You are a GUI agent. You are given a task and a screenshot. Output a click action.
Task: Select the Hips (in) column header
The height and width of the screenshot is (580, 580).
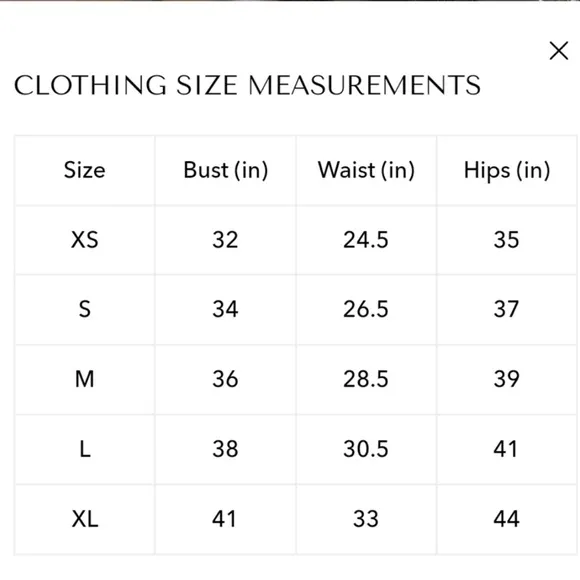point(507,171)
